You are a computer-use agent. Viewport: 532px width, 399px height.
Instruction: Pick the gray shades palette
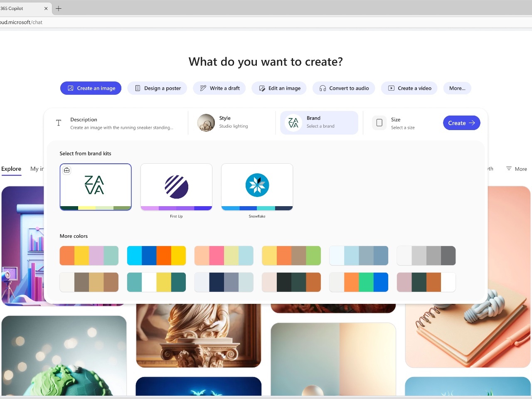pyautogui.click(x=426, y=256)
